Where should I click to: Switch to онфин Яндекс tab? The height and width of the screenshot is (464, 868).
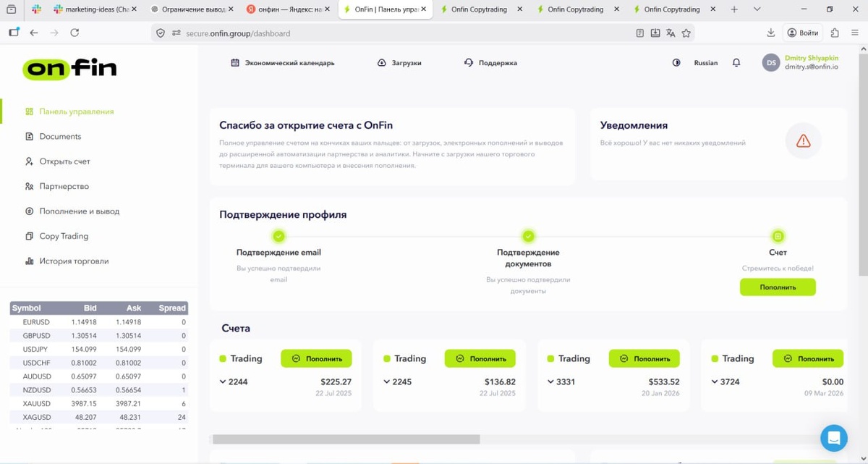(x=289, y=9)
